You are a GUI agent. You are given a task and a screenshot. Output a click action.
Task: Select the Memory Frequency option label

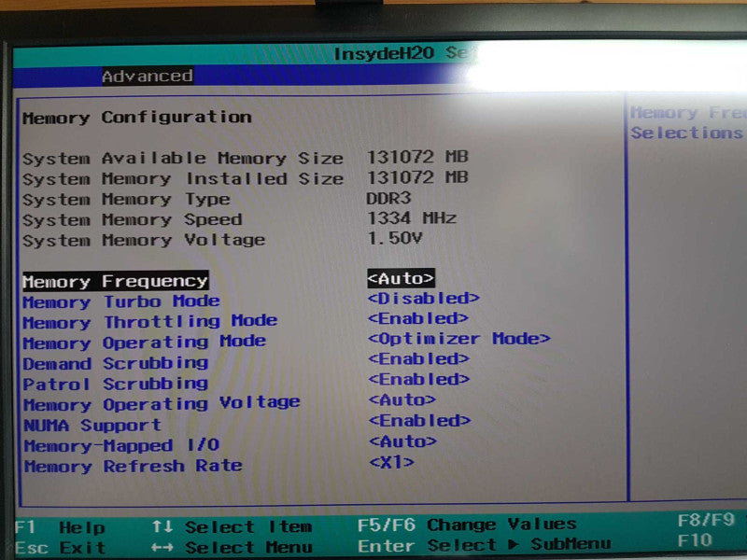click(x=115, y=282)
